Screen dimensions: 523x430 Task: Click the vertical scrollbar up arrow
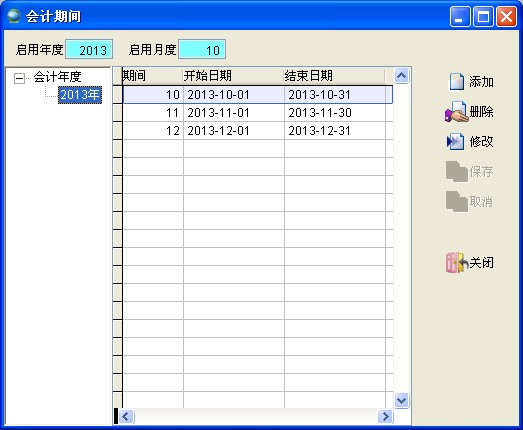pyautogui.click(x=401, y=75)
